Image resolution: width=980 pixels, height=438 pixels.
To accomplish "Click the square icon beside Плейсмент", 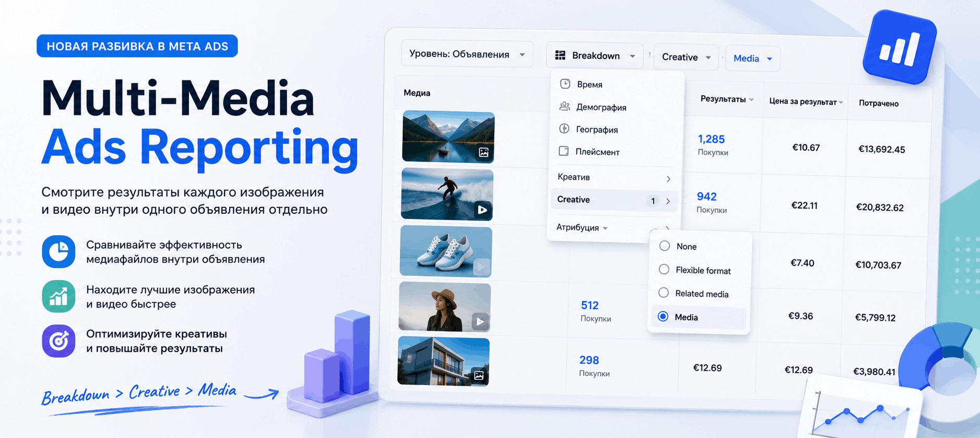I will click(563, 151).
